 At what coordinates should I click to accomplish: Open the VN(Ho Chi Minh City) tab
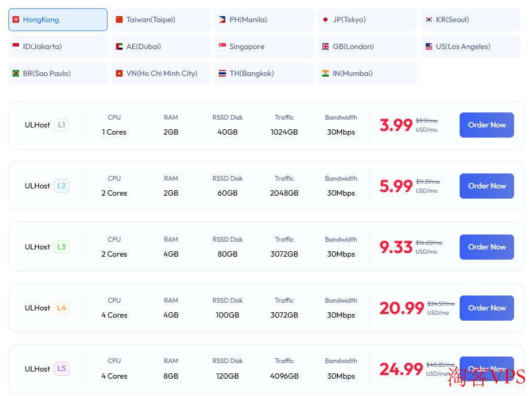(161, 74)
